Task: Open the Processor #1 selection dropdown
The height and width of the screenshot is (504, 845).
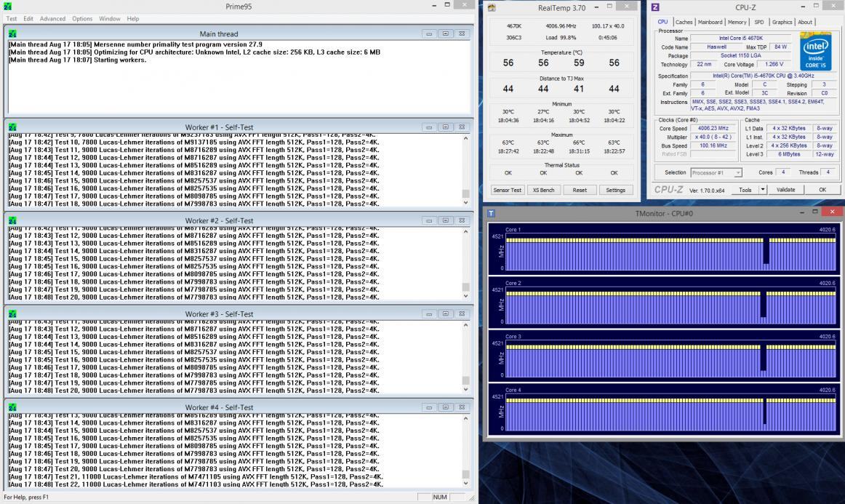Action: [x=716, y=172]
